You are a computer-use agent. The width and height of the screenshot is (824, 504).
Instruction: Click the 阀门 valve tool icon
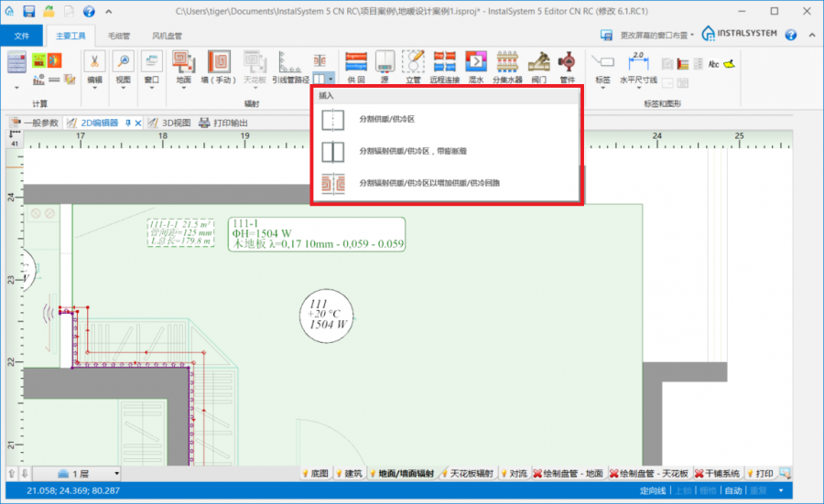[538, 62]
